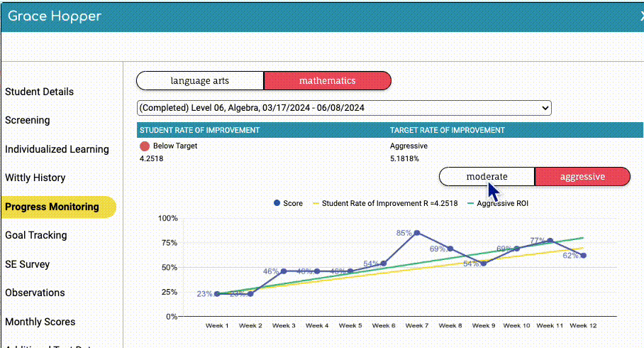Open Student Details in the sidebar

coord(40,92)
